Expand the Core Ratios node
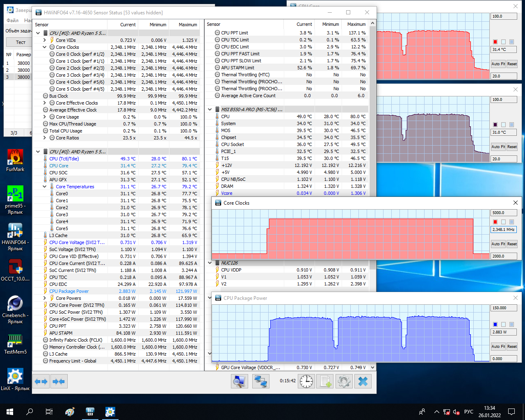 [x=45, y=138]
